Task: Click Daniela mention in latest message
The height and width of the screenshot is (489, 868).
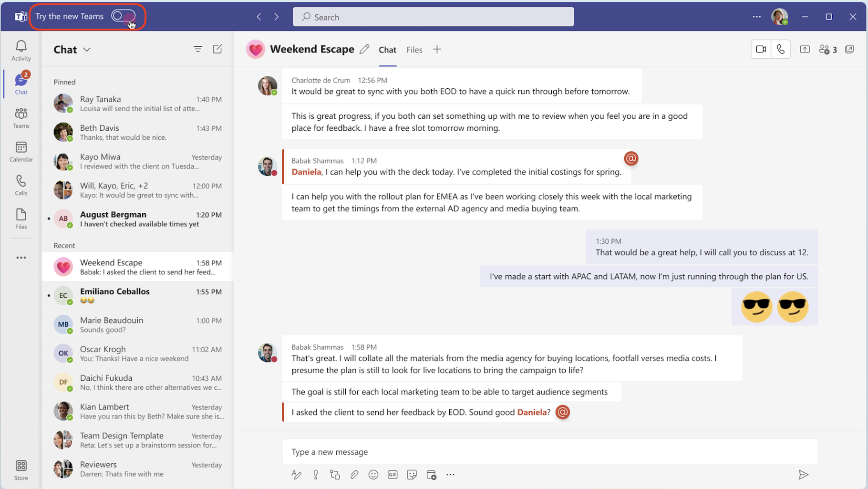Action: click(532, 412)
